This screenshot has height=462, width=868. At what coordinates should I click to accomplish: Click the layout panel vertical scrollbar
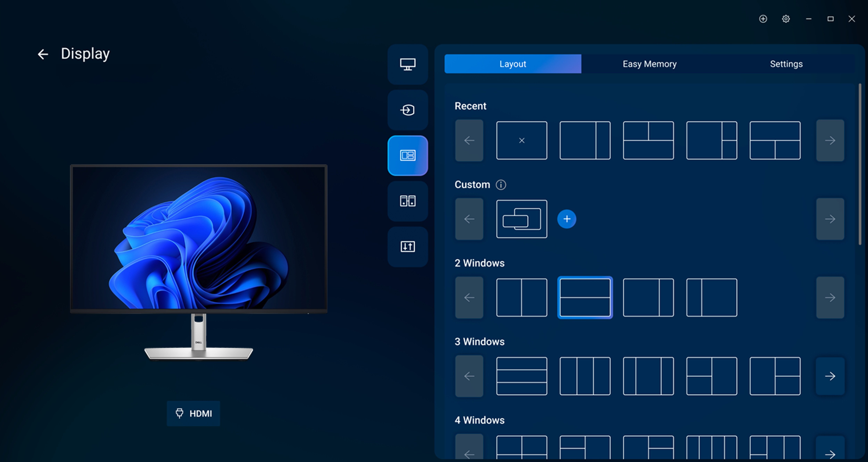pos(859,165)
